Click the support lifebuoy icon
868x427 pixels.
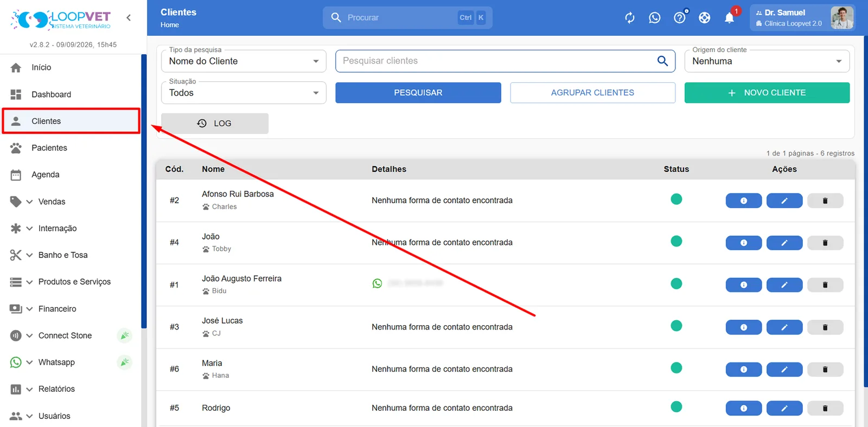point(705,18)
